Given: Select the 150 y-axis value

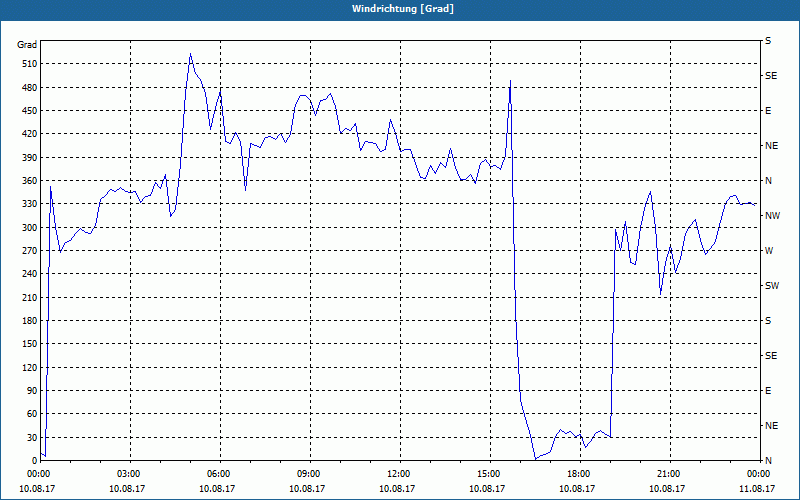Looking at the screenshot, I should (30, 344).
